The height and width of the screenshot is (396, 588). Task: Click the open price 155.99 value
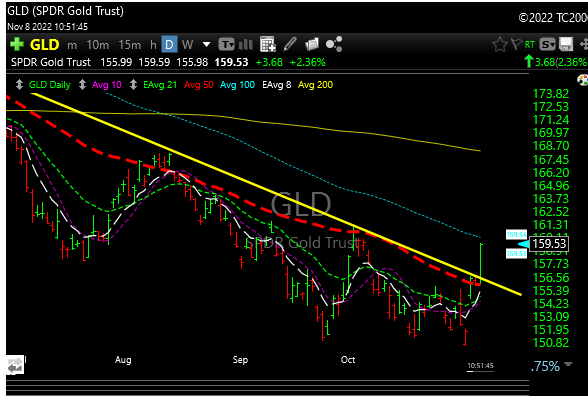[116, 62]
